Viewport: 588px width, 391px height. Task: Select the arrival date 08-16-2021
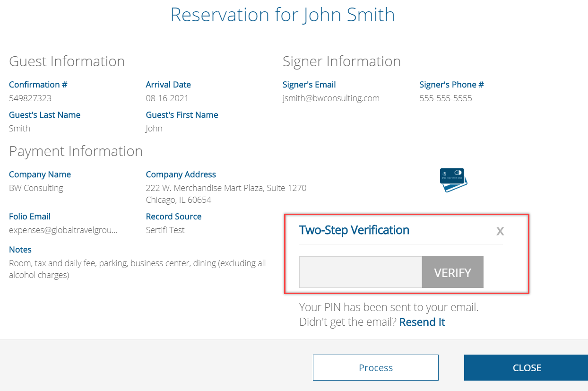point(167,98)
